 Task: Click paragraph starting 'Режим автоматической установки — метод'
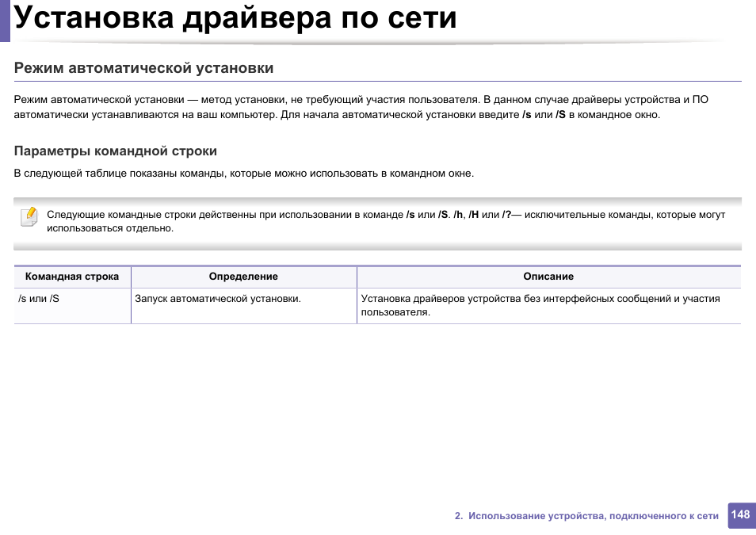[361, 107]
